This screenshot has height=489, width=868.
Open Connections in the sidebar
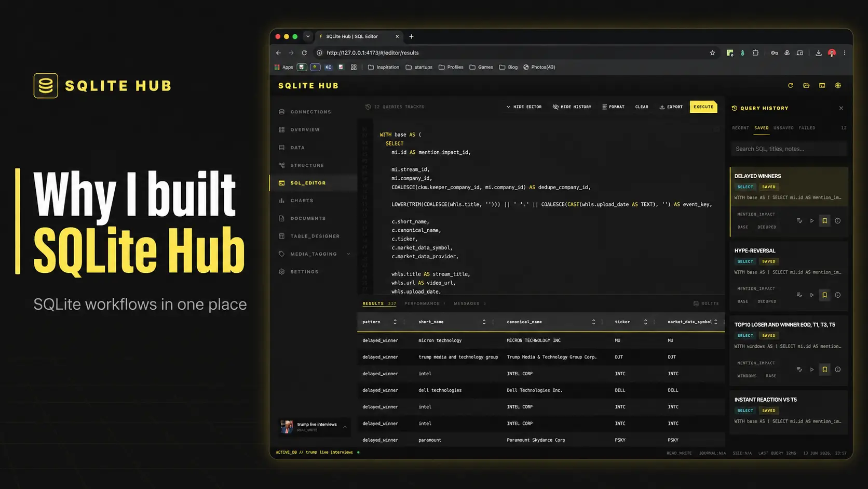click(x=310, y=112)
